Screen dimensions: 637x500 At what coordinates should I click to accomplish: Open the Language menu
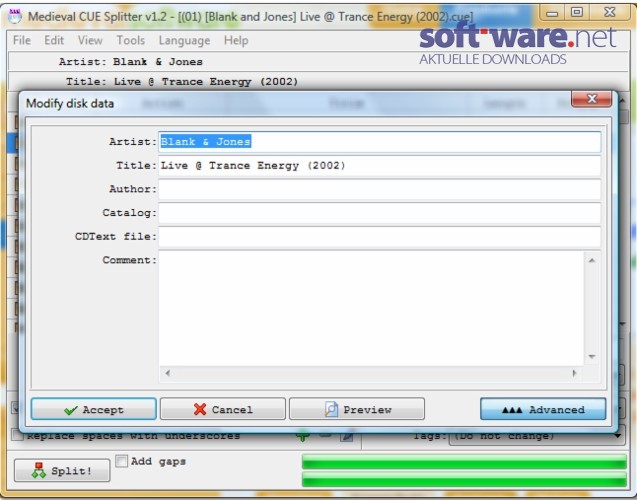[x=184, y=40]
